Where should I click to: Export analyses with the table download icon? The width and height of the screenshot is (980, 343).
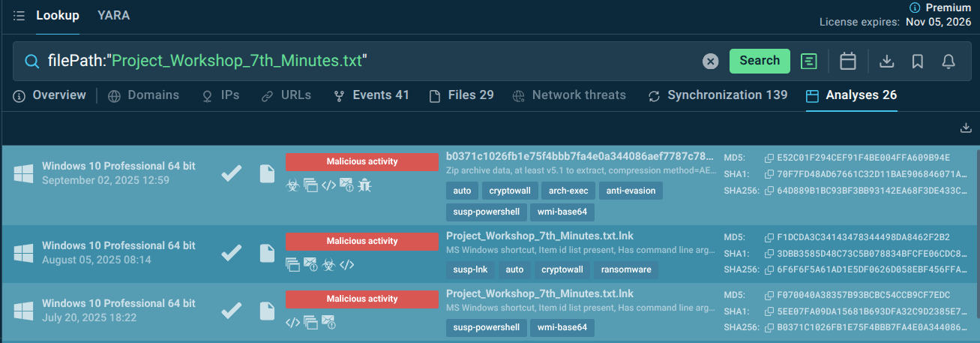[x=966, y=128]
